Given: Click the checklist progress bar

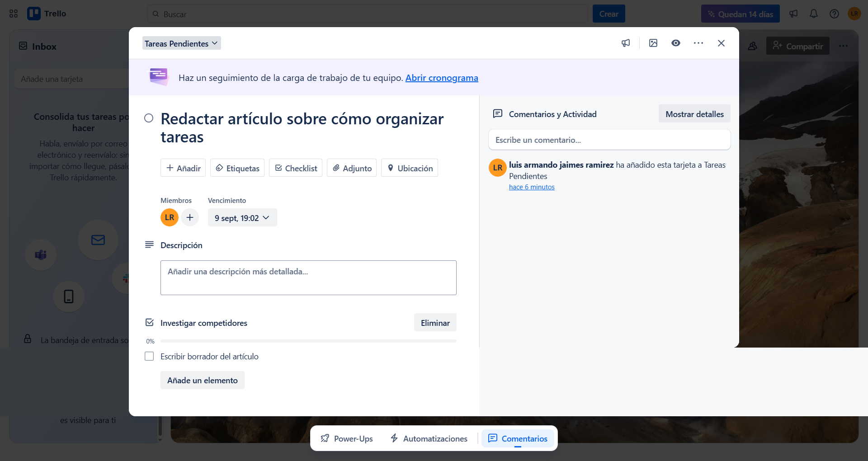Looking at the screenshot, I should tap(308, 341).
